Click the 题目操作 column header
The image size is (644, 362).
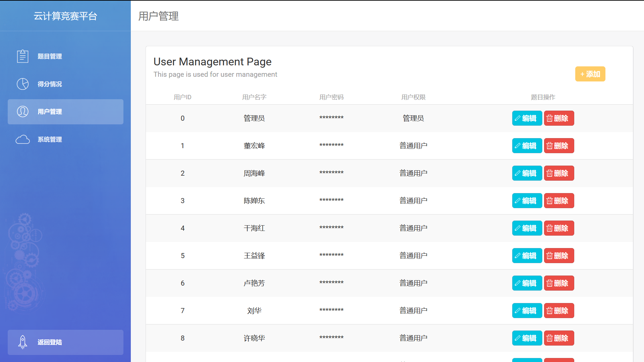[543, 97]
